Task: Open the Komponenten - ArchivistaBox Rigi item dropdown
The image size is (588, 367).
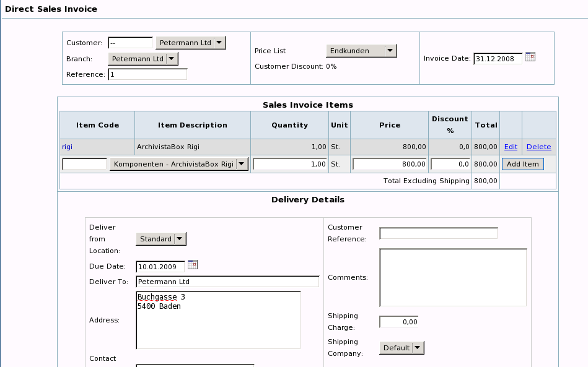Action: [x=179, y=164]
